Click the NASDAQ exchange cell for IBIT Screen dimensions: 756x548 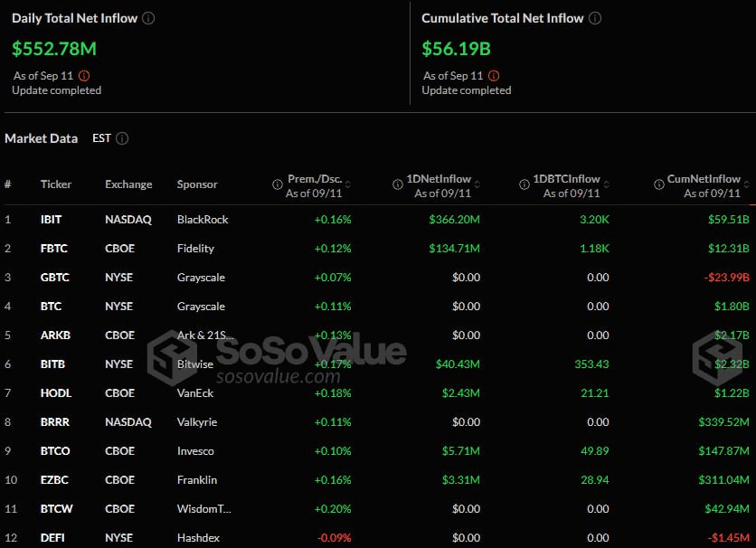pyautogui.click(x=128, y=220)
